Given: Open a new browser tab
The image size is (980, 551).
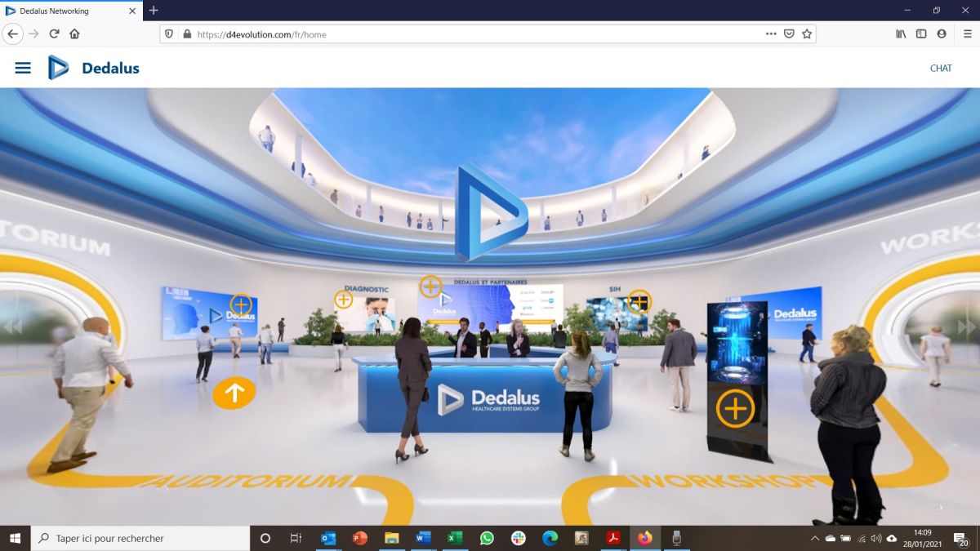Looking at the screenshot, I should coord(154,11).
